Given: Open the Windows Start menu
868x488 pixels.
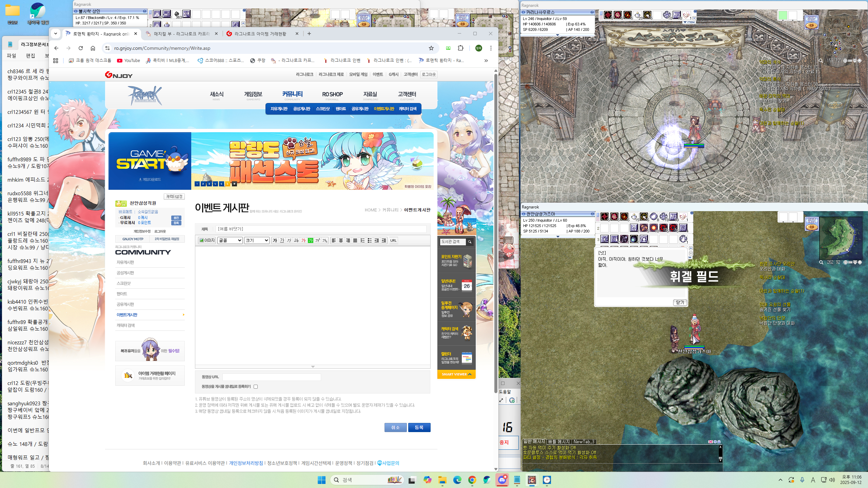Looking at the screenshot, I should (x=321, y=480).
